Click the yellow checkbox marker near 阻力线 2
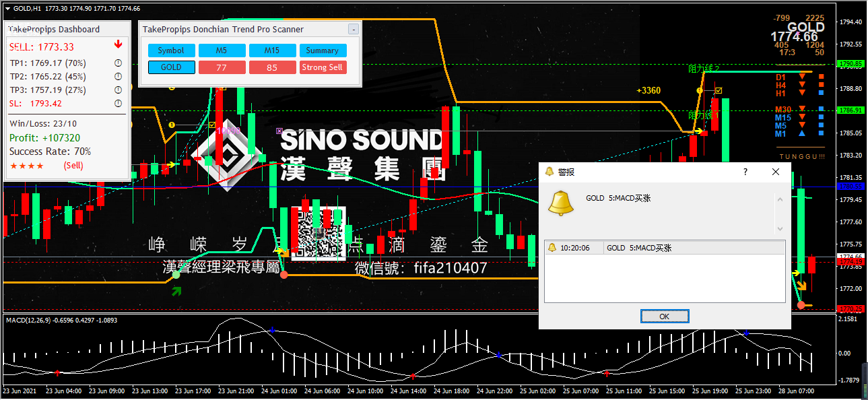 click(x=719, y=90)
